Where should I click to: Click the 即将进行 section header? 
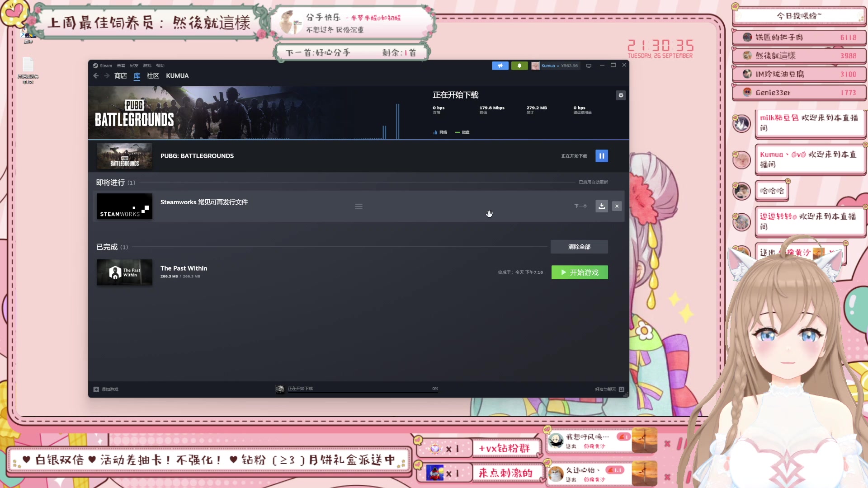click(x=110, y=183)
